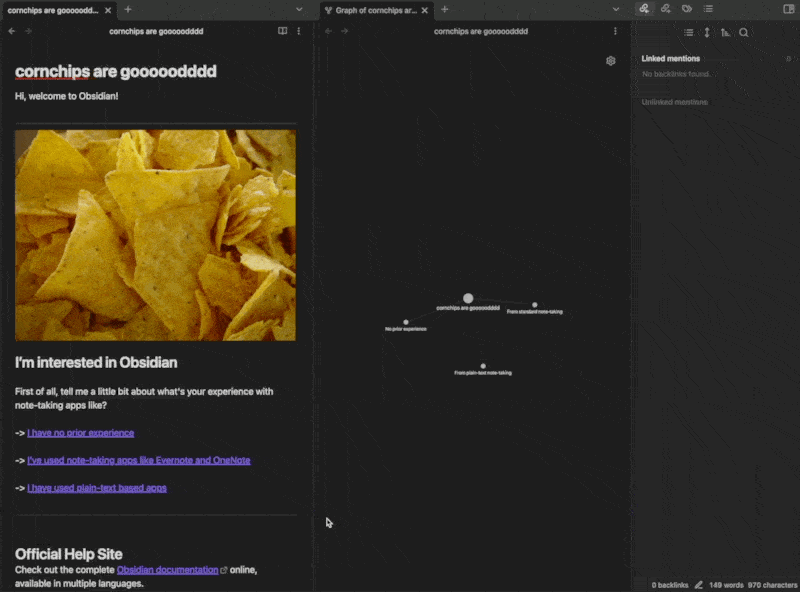Screen dimensions: 800x592
Task: Add a new tab beside the note tab
Action: [x=128, y=9]
